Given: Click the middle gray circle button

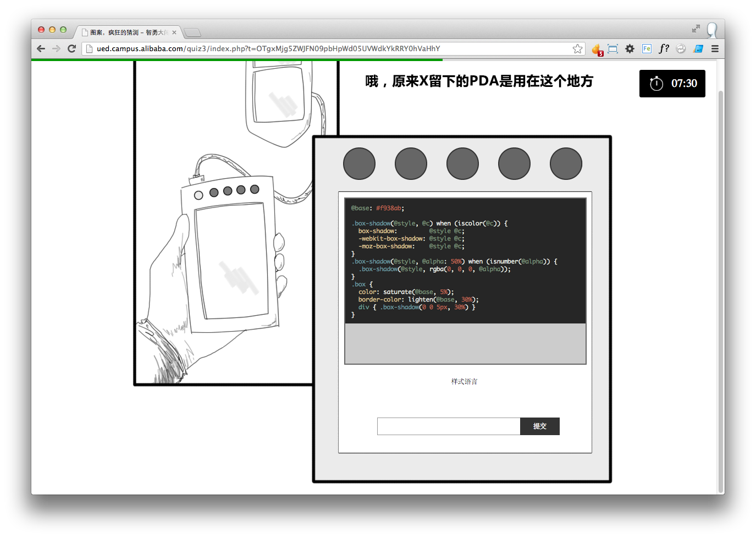Looking at the screenshot, I should [462, 164].
